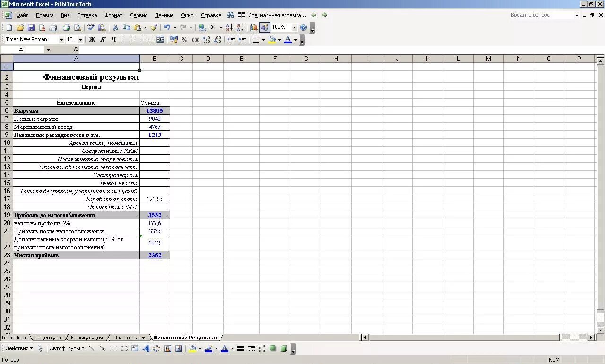Open the font name dropdown
The width and height of the screenshot is (605, 364).
(x=61, y=40)
